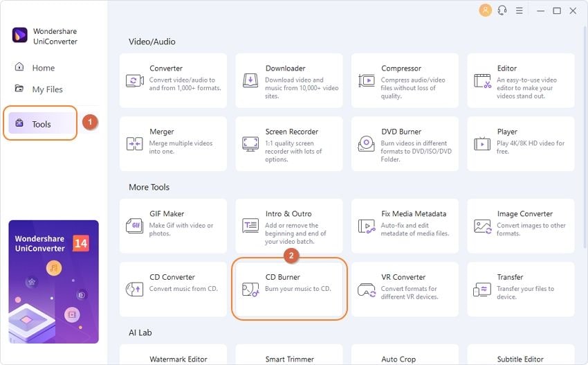The height and width of the screenshot is (365, 588).
Task: Click the My Files folder icon
Action: (x=19, y=88)
